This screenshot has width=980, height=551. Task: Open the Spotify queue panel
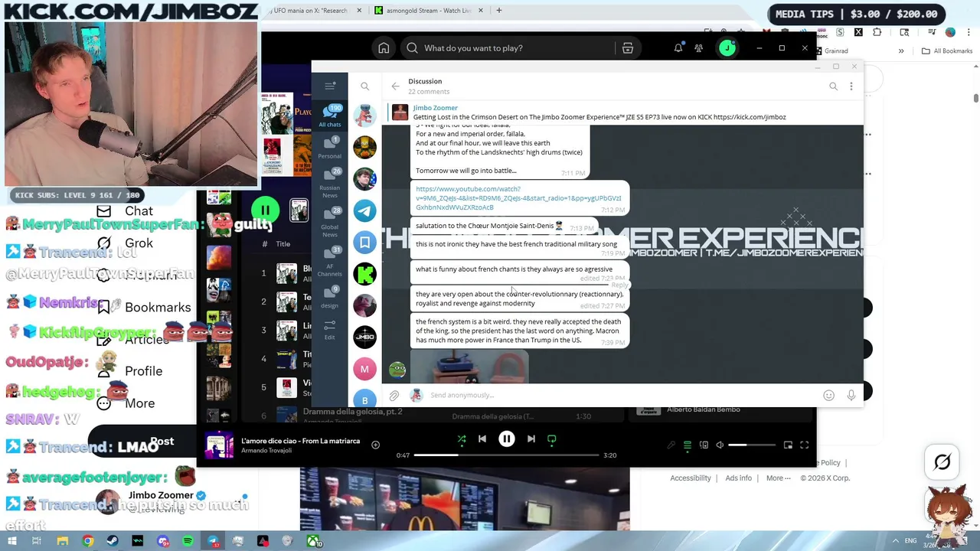[688, 445]
